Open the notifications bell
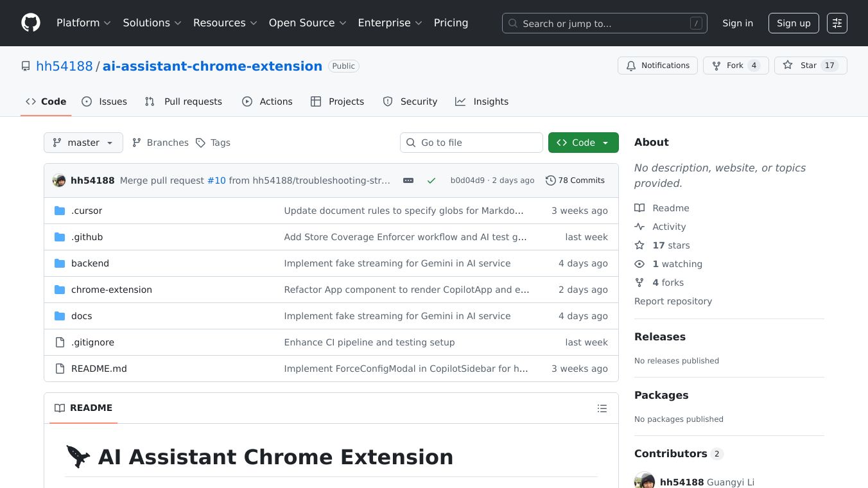This screenshot has width=868, height=488. (x=631, y=65)
